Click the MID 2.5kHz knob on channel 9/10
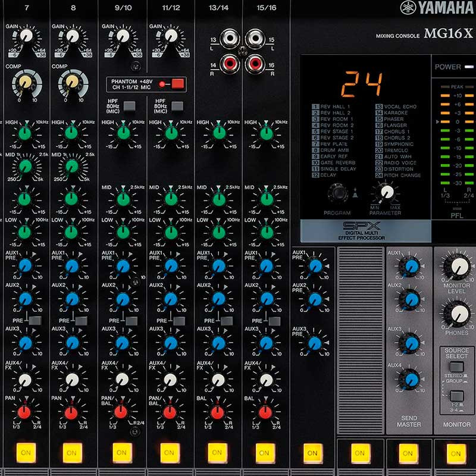The height and width of the screenshot is (476, 476). [123, 199]
